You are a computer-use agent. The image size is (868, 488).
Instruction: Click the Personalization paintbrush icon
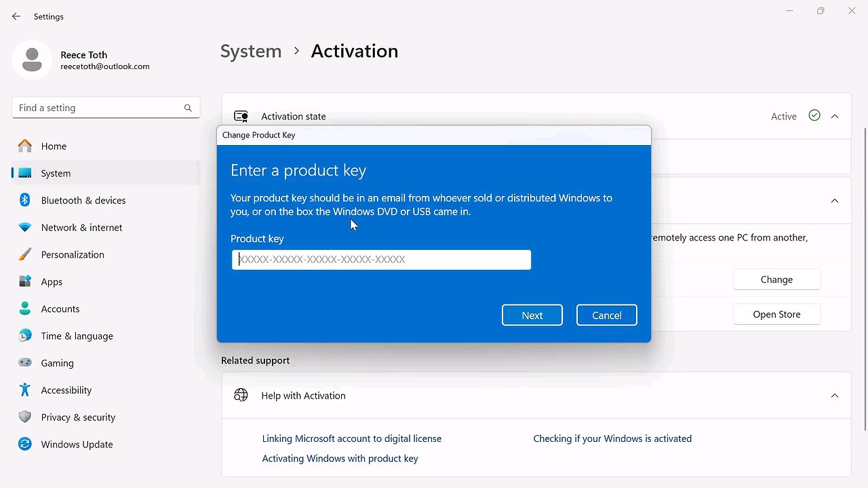click(25, 254)
